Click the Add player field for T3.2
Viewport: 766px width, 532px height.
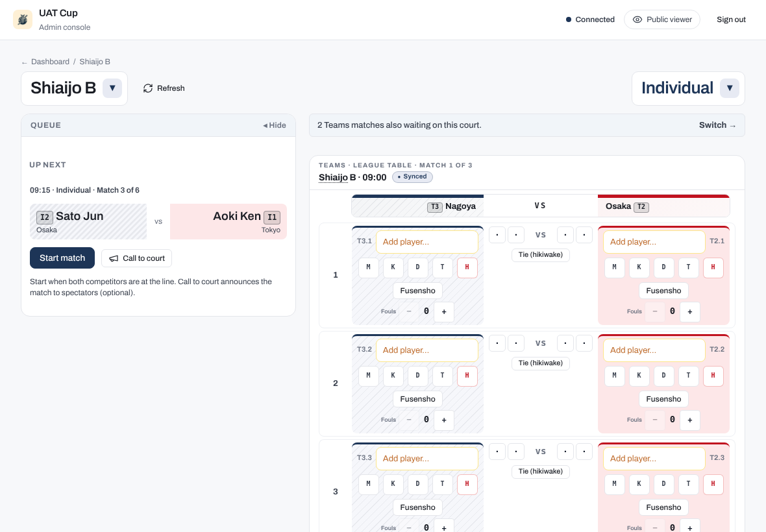click(427, 350)
